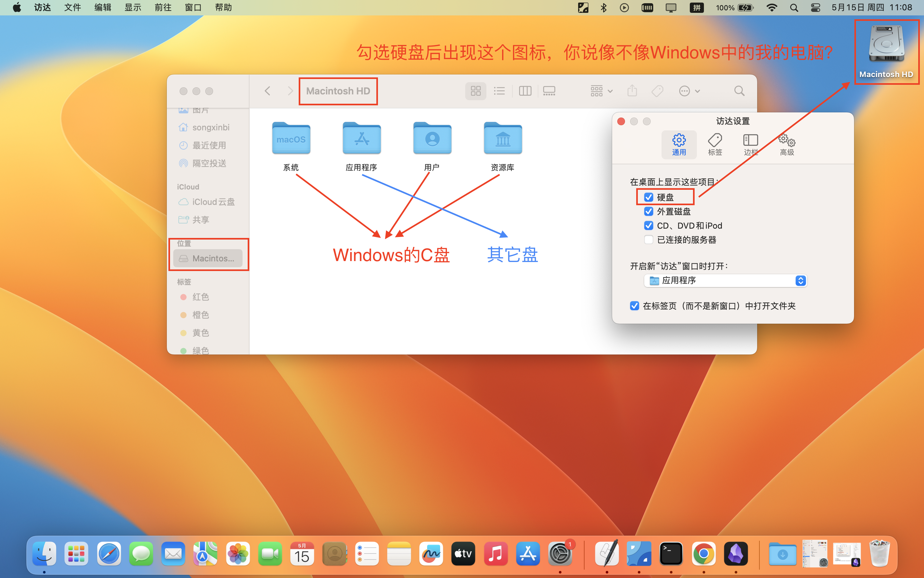The image size is (924, 578).
Task: Switch Finder to list view
Action: click(499, 91)
